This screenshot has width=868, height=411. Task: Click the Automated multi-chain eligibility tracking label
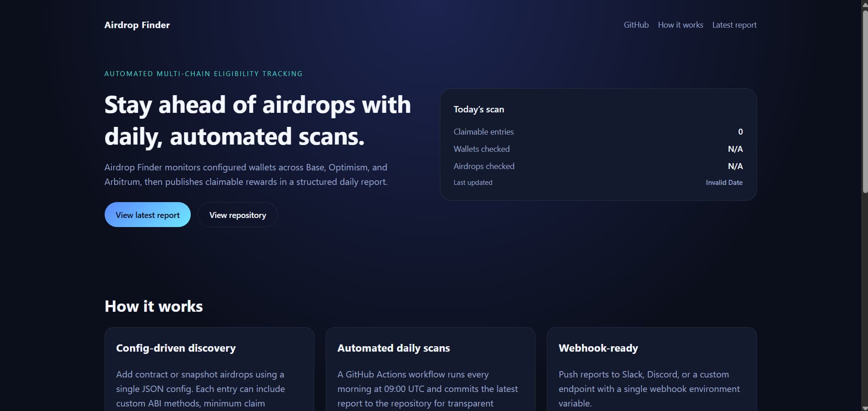click(x=203, y=74)
